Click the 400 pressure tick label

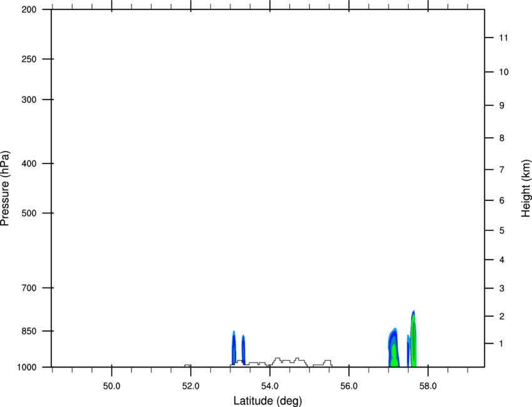[29, 163]
